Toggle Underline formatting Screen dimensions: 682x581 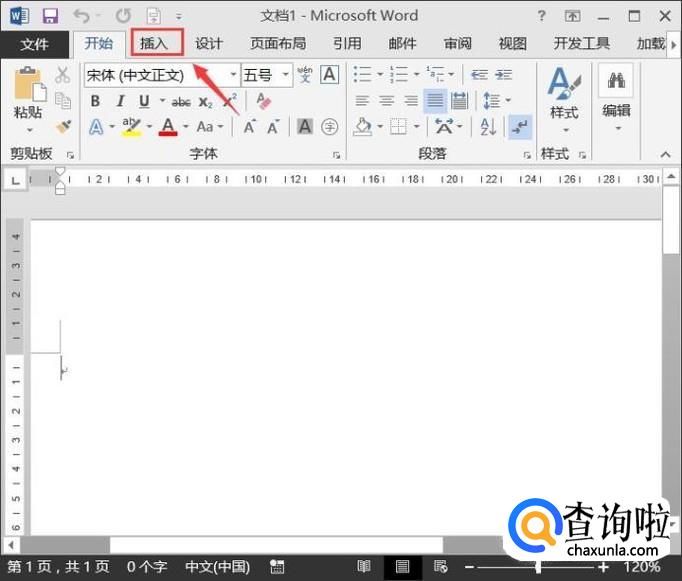144,101
